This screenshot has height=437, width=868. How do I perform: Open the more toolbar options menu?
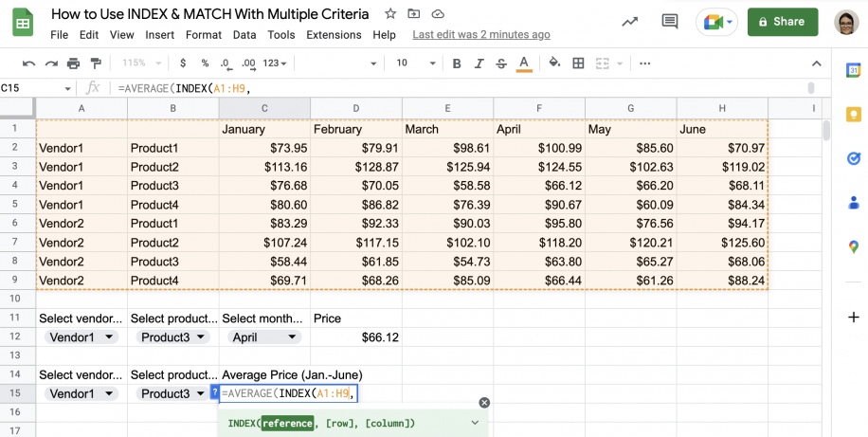(x=644, y=64)
